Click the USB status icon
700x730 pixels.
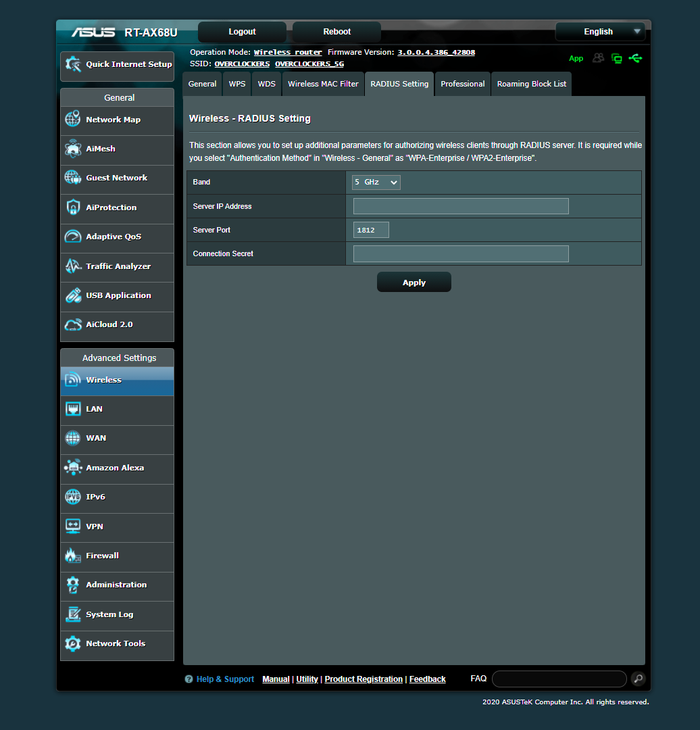coord(635,58)
